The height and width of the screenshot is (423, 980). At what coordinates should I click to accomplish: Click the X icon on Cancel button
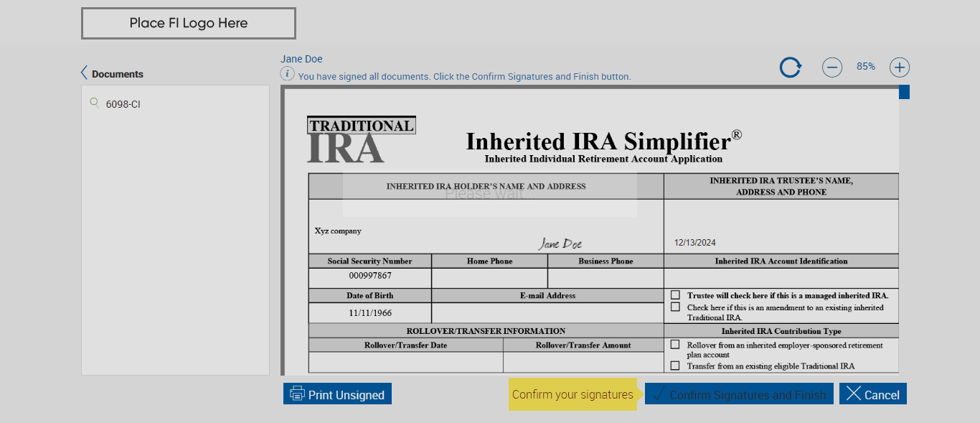pos(853,394)
